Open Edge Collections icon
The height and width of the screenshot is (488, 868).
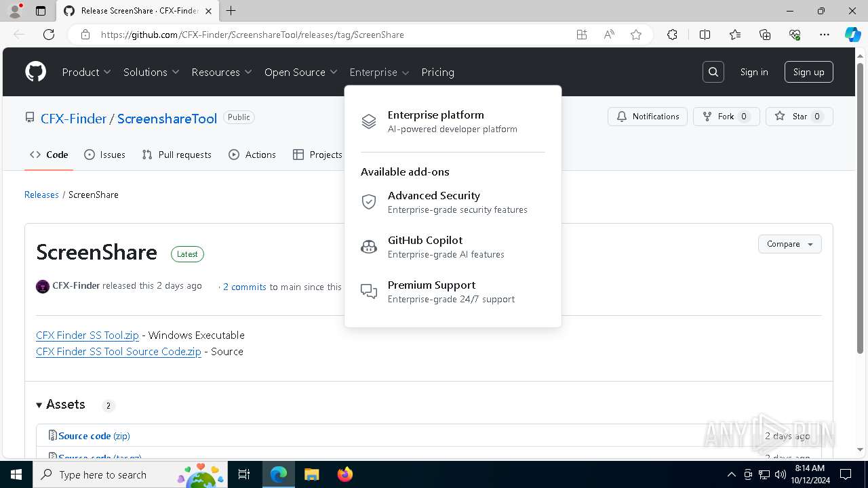(x=765, y=35)
